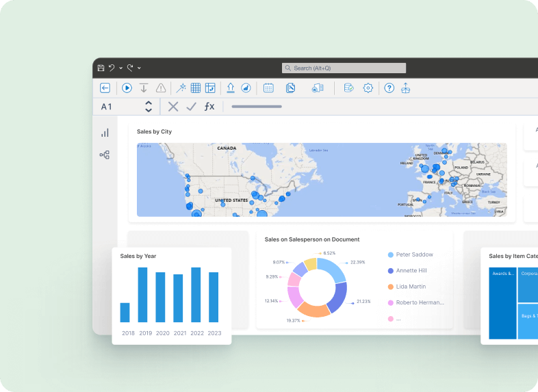Screen dimensions: 538x392
Task: Click the 2023 axis label
Action: (x=214, y=333)
